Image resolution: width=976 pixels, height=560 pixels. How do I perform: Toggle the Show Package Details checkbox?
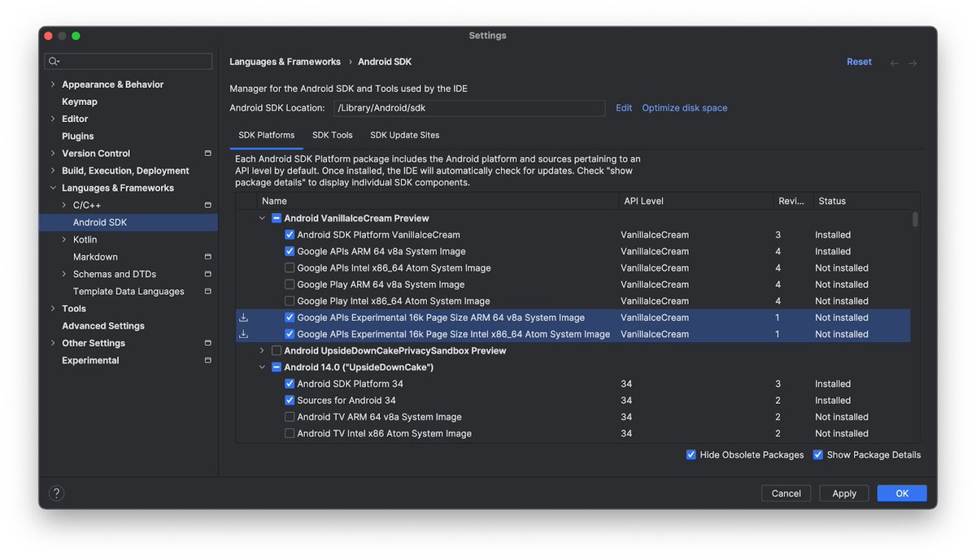coord(818,455)
